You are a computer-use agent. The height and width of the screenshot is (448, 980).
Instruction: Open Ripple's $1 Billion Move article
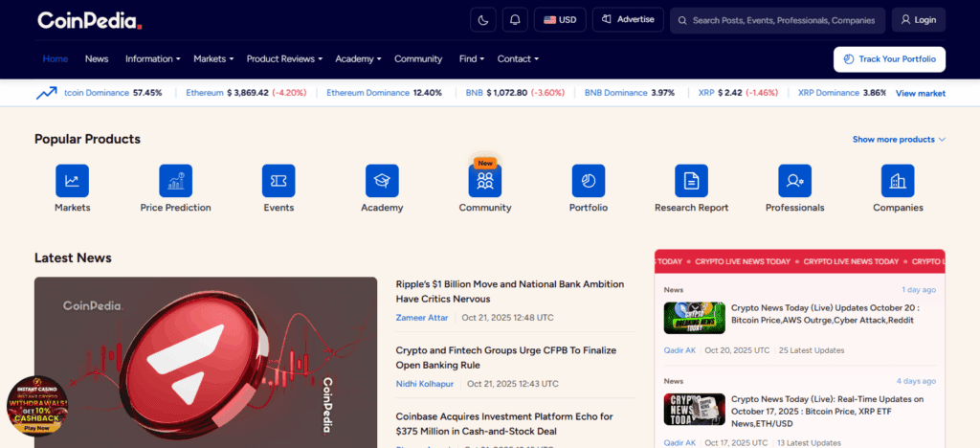[510, 291]
